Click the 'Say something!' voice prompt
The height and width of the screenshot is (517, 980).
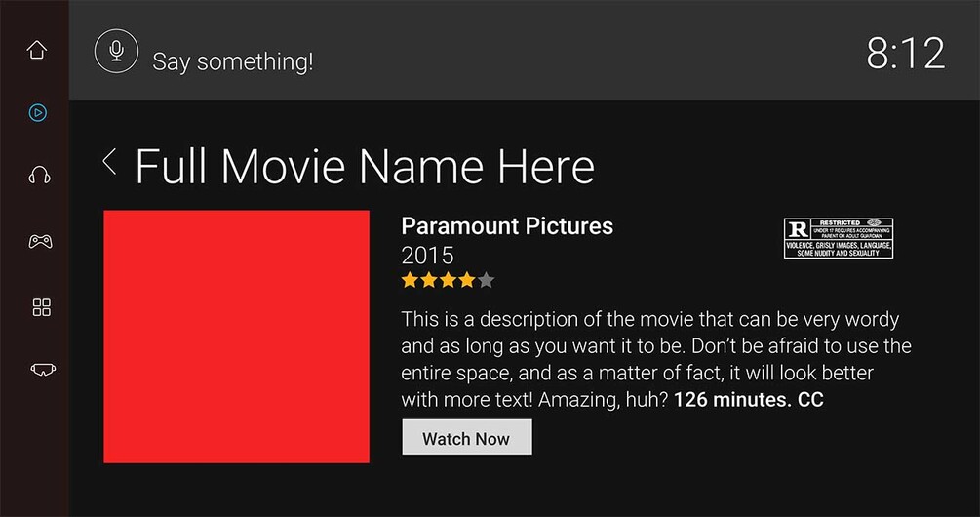click(233, 62)
